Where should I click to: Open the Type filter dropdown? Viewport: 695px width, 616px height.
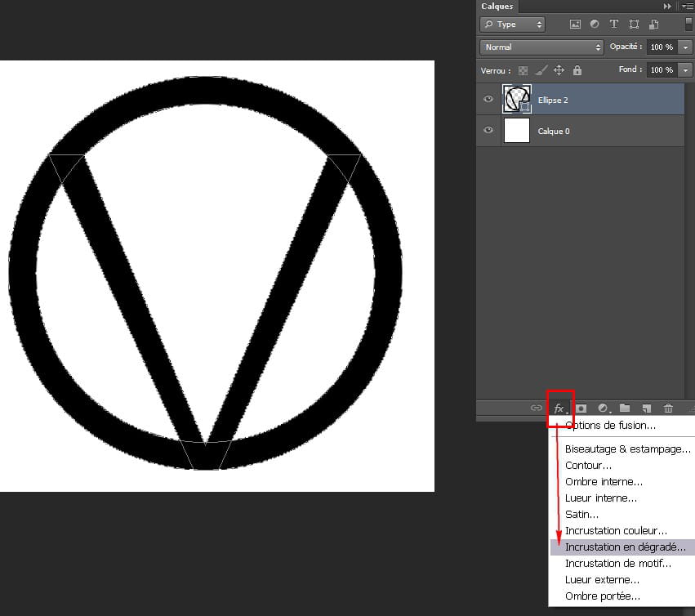[512, 25]
